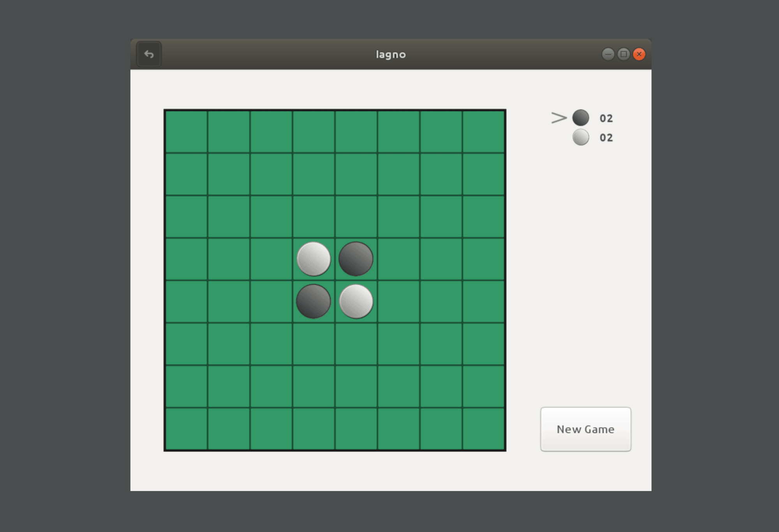Place a disc directly below the lower white disc
The image size is (779, 532).
coord(356,344)
